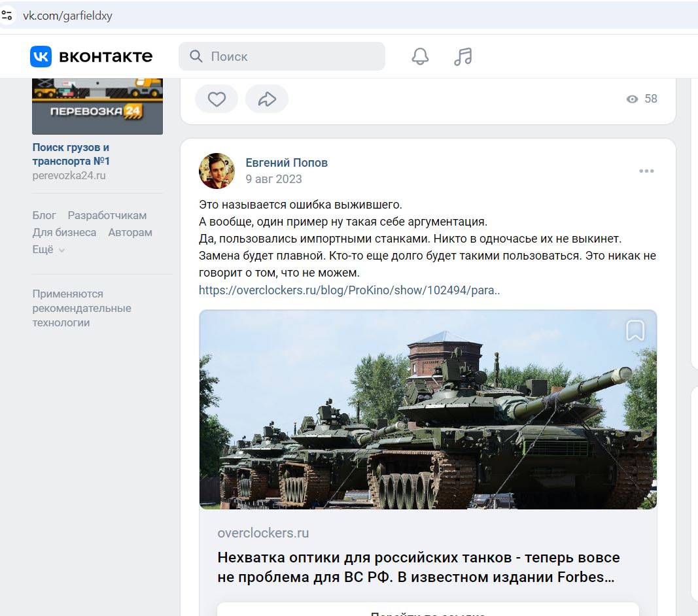Click the browser site settings icon
Image resolution: width=698 pixels, height=616 pixels.
click(7, 16)
